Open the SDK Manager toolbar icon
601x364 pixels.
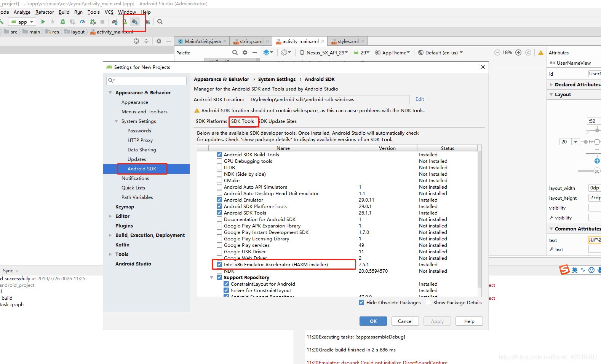pos(134,22)
